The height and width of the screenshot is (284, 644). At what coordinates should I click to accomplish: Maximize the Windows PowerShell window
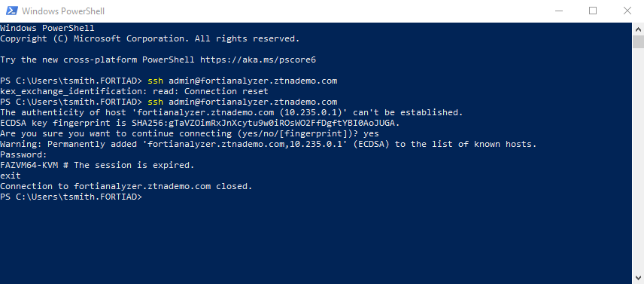pos(592,11)
